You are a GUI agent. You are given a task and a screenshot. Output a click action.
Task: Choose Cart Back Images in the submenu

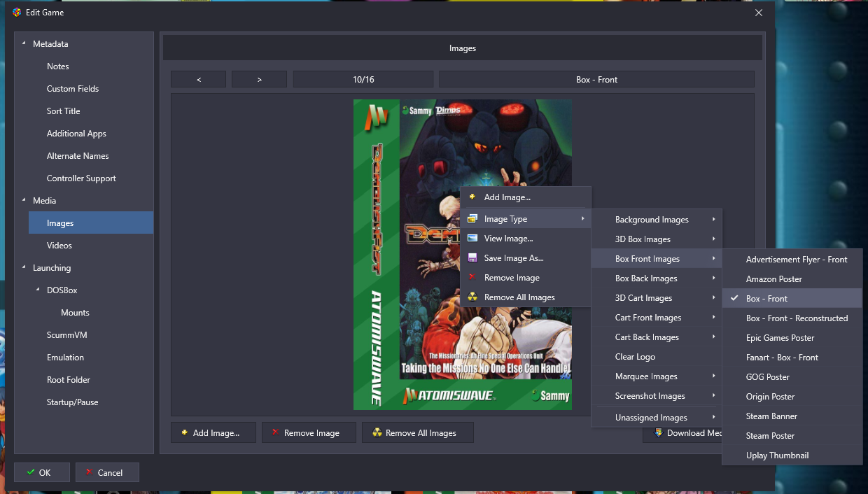click(657, 337)
